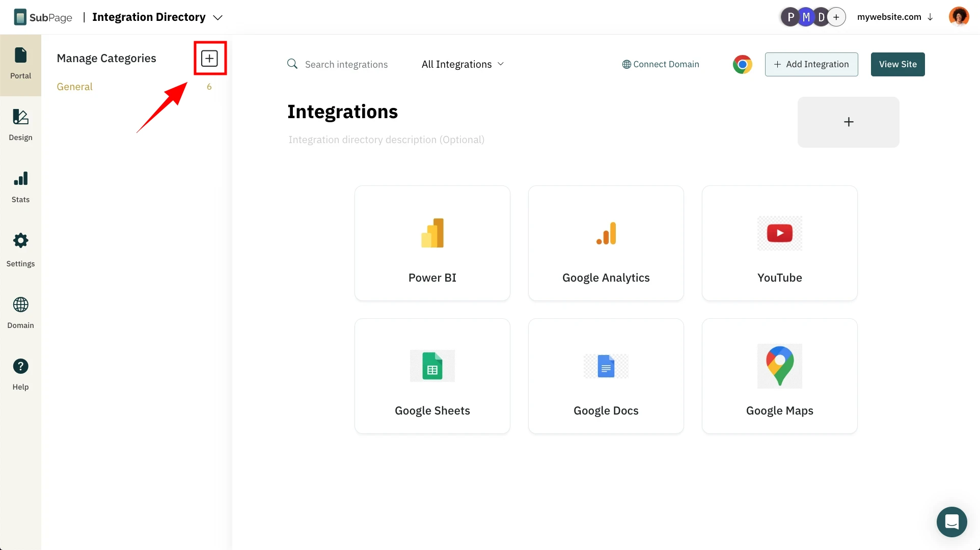Open the mywebsite.com dropdown
The image size is (980, 550).
[x=895, y=17]
